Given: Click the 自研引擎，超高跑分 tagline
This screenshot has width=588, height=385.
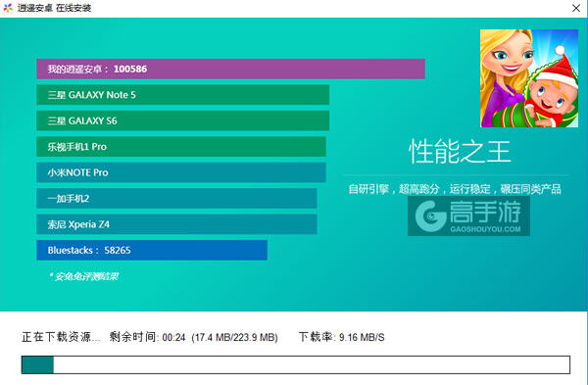Looking at the screenshot, I should click(x=455, y=189).
